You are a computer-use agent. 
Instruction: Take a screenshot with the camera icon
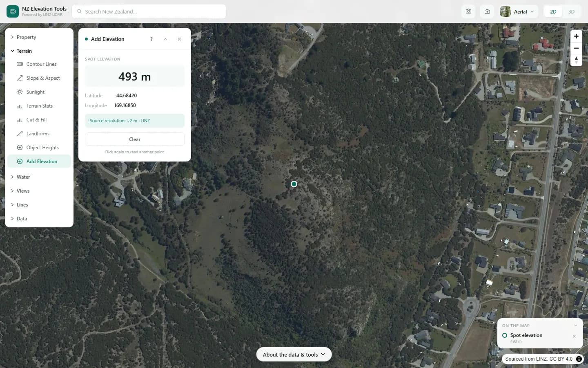468,11
